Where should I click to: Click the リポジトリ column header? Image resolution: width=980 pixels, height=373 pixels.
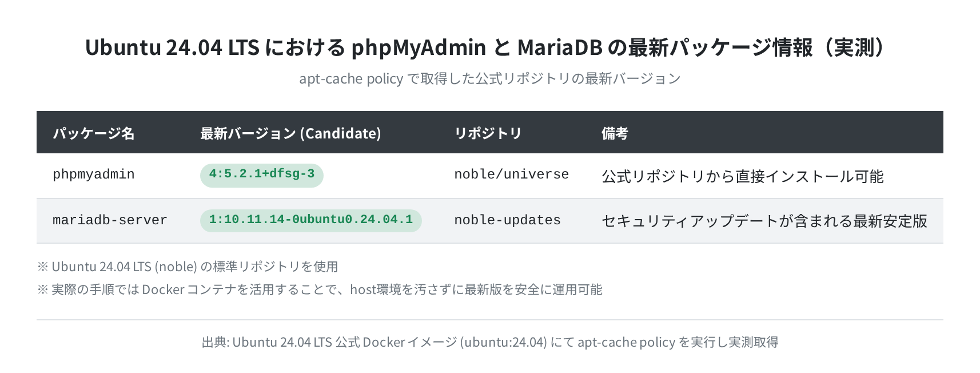point(488,133)
